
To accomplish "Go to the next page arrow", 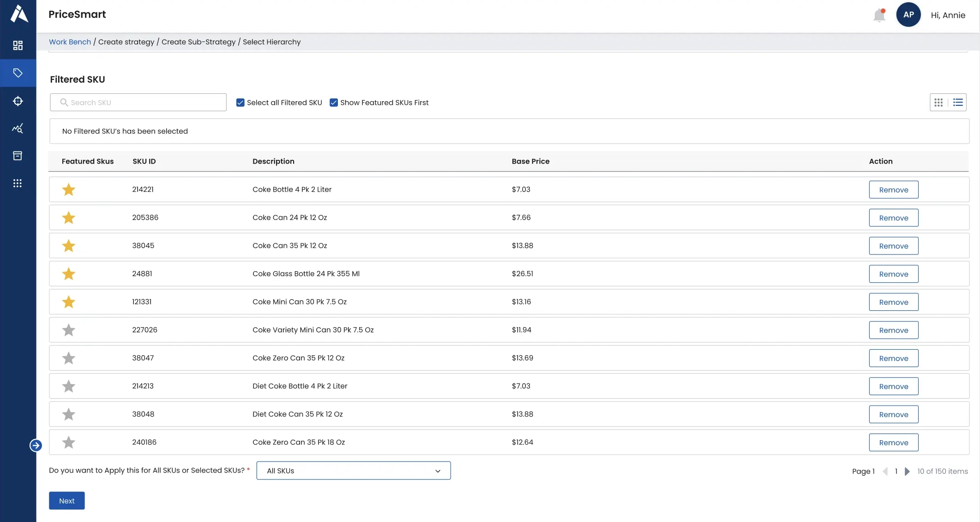I will click(907, 471).
